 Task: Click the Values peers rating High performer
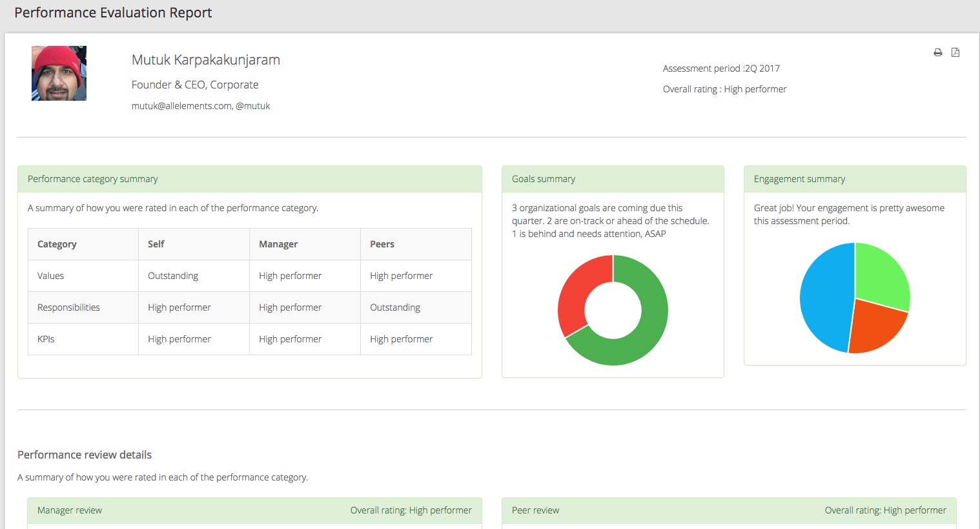click(401, 276)
